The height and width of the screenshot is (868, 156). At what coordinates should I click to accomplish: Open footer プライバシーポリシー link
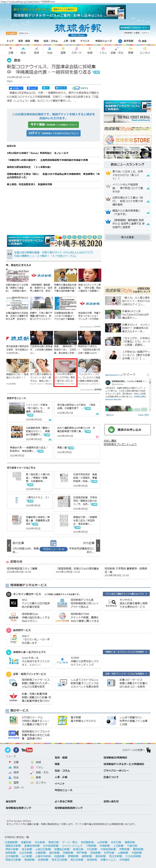116,771
